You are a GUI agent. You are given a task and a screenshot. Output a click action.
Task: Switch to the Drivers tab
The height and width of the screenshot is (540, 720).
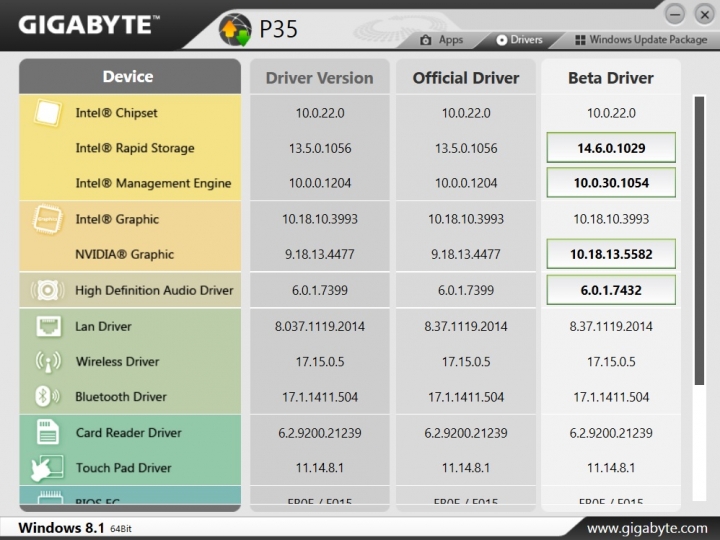click(x=519, y=40)
